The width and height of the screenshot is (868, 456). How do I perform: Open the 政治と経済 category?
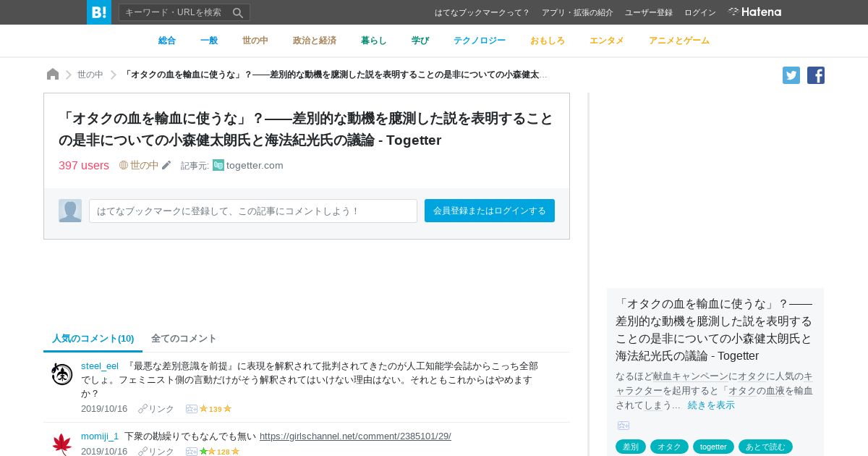click(x=315, y=41)
